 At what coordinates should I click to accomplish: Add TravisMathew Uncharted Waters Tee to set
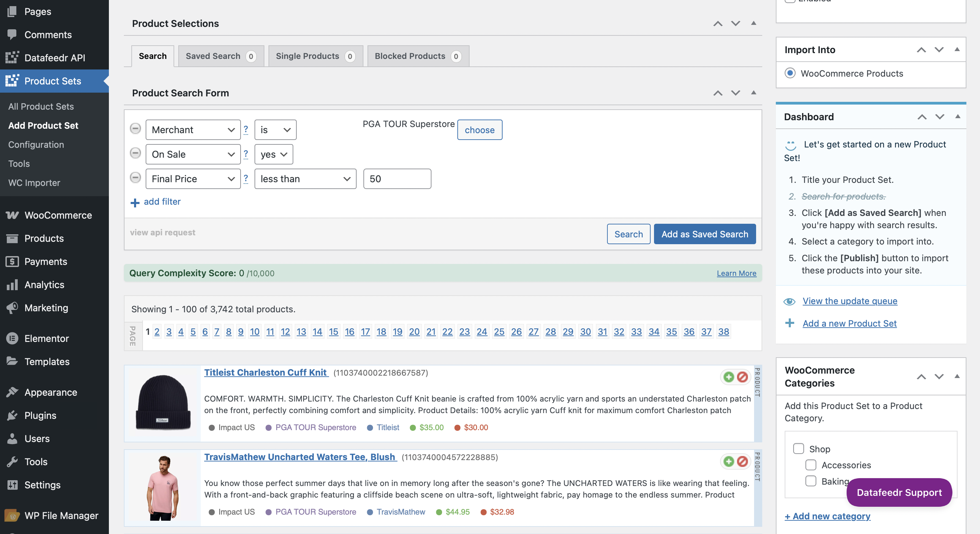click(729, 461)
